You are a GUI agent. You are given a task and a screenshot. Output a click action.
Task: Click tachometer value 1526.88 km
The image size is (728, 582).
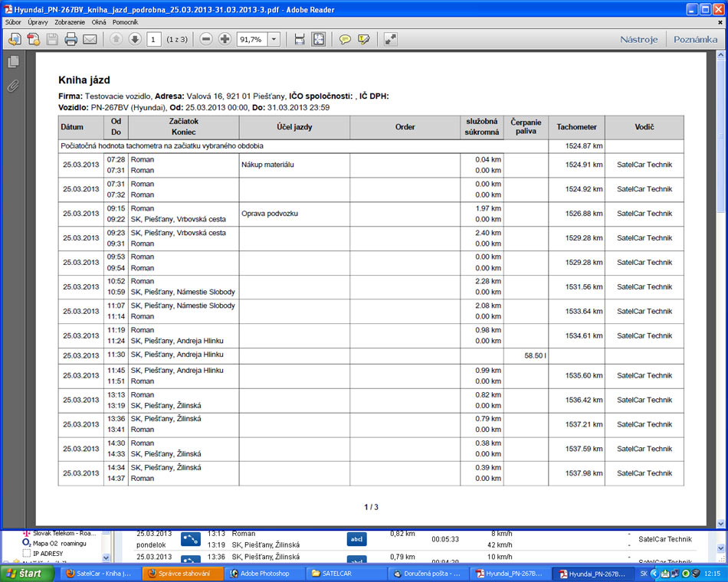coord(584,214)
